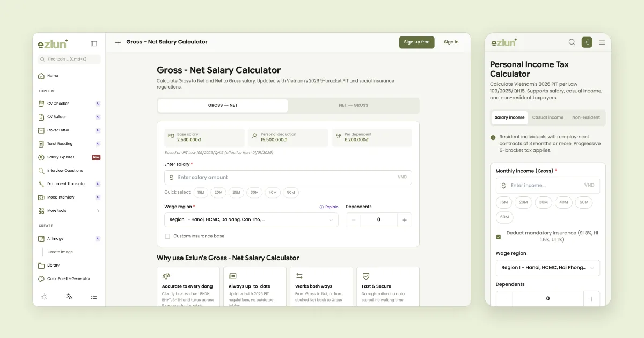
Task: Click the plus icon beside page title
Action: pos(118,42)
